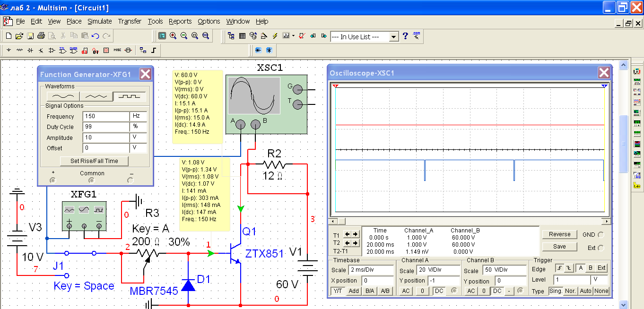Zoom to fit page icon
The image size is (644, 309).
pyautogui.click(x=206, y=36)
